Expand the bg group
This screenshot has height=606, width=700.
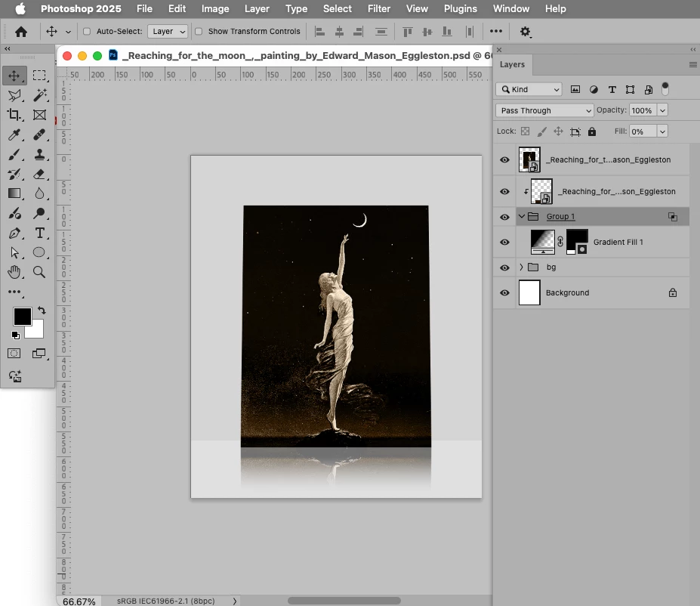(x=521, y=267)
